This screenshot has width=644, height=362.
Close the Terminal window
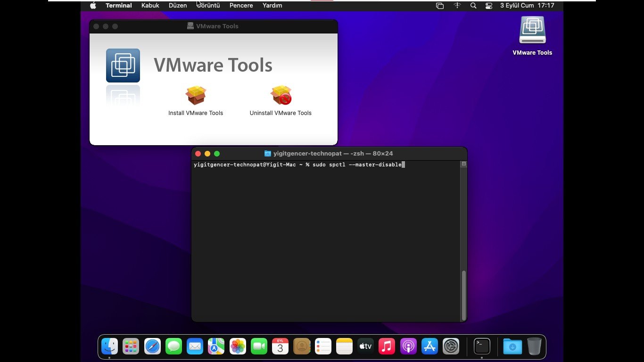point(198,154)
